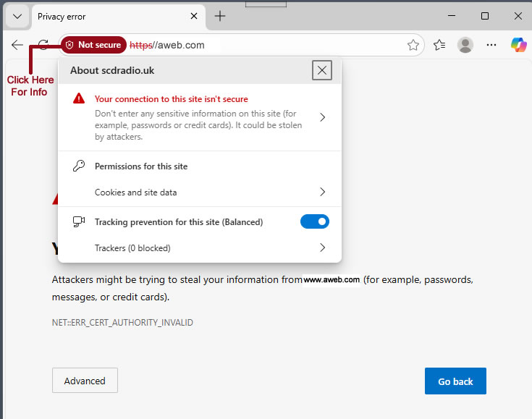This screenshot has height=419, width=532.
Task: Click the back navigation arrow
Action: click(17, 45)
